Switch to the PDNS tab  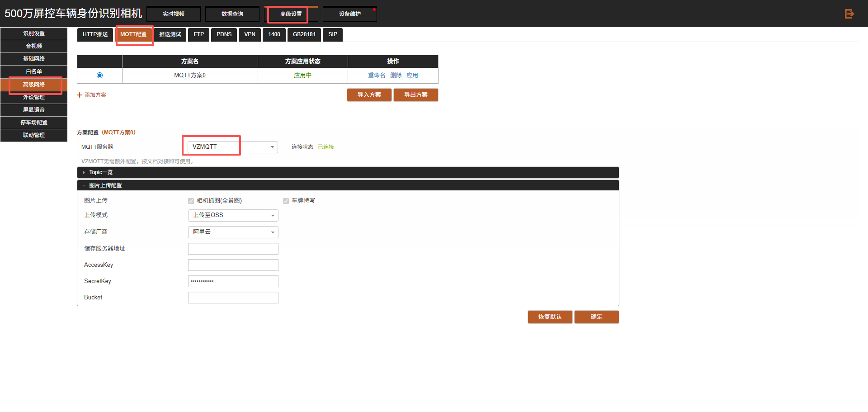click(x=224, y=34)
